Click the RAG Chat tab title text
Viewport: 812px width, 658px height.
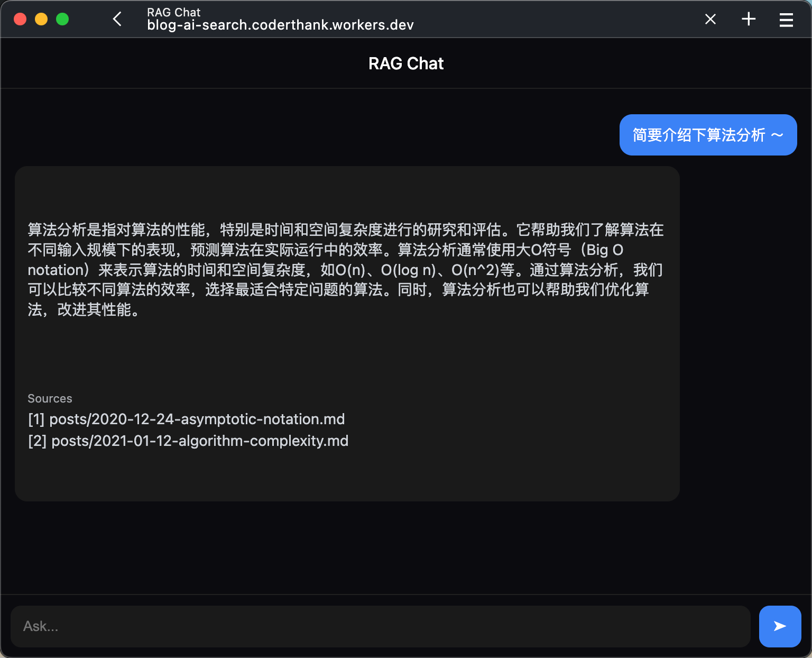pos(174,12)
